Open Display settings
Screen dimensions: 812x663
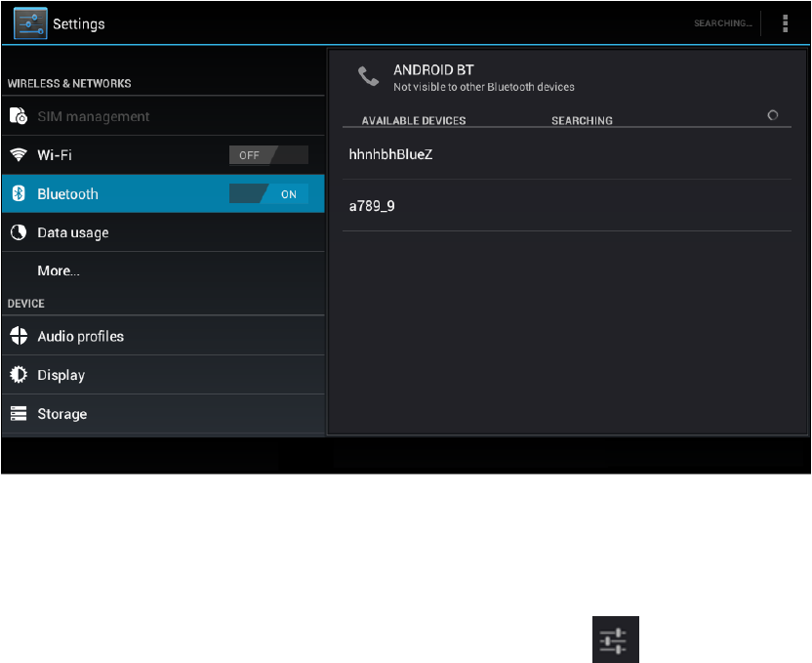[x=163, y=375]
